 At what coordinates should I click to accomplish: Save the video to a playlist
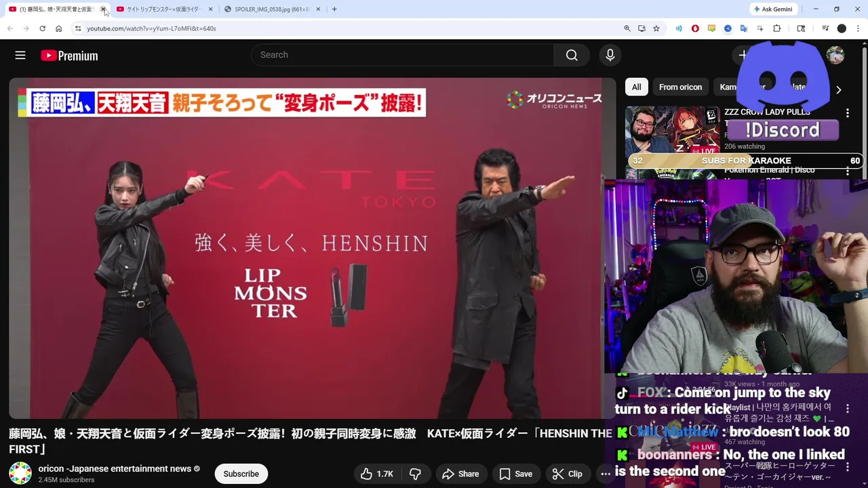pyautogui.click(x=516, y=474)
